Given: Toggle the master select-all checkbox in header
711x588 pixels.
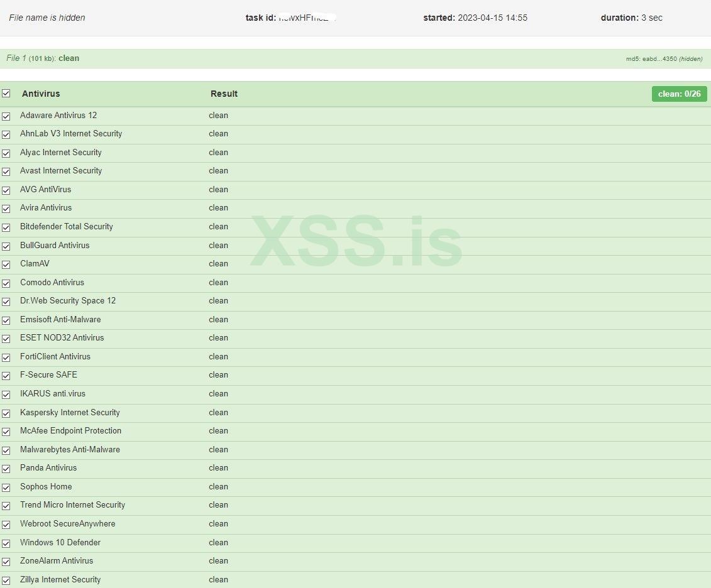Looking at the screenshot, I should tap(6, 93).
